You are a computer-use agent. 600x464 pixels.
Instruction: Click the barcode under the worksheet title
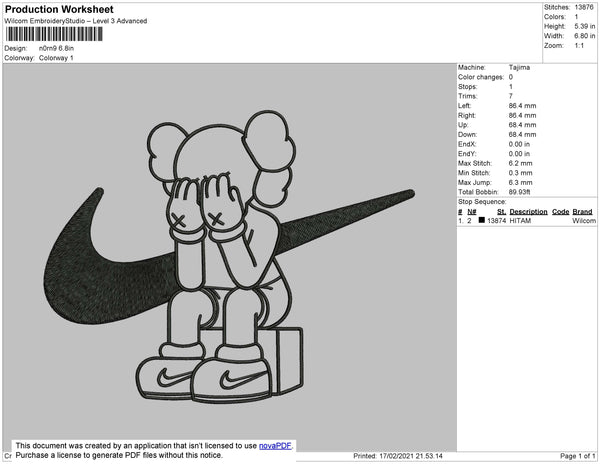pos(54,34)
